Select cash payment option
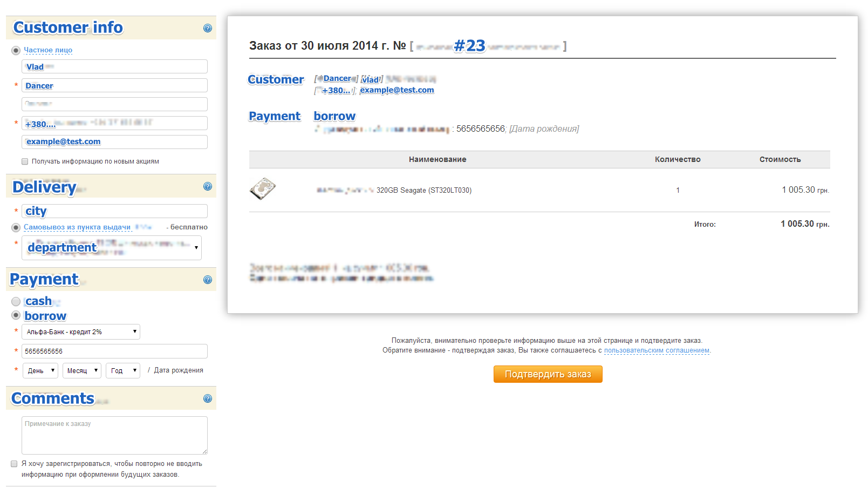 pos(16,301)
